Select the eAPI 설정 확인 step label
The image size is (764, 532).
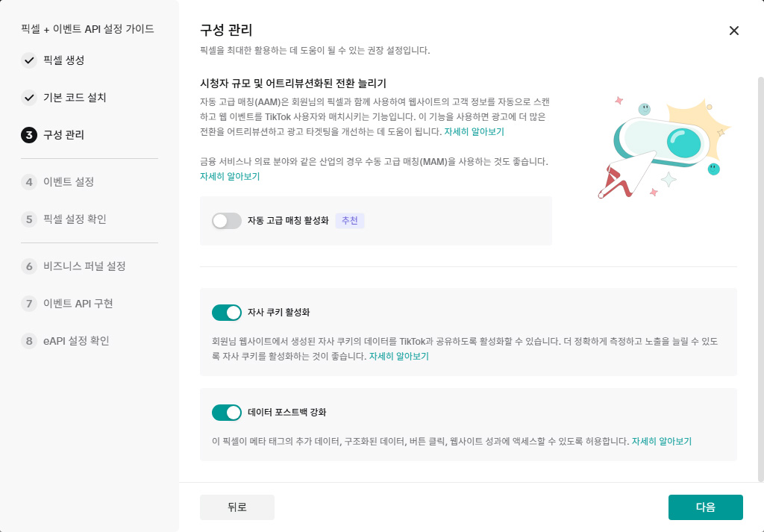[76, 341]
